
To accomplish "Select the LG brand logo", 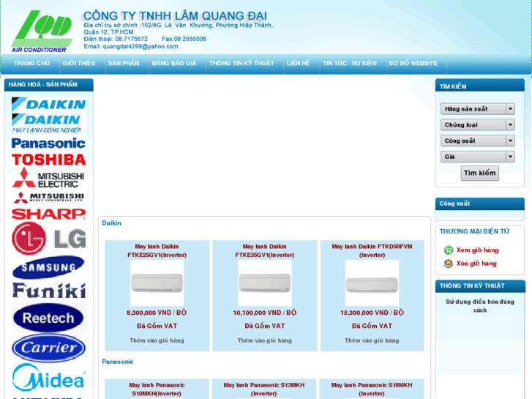I will tap(48, 239).
